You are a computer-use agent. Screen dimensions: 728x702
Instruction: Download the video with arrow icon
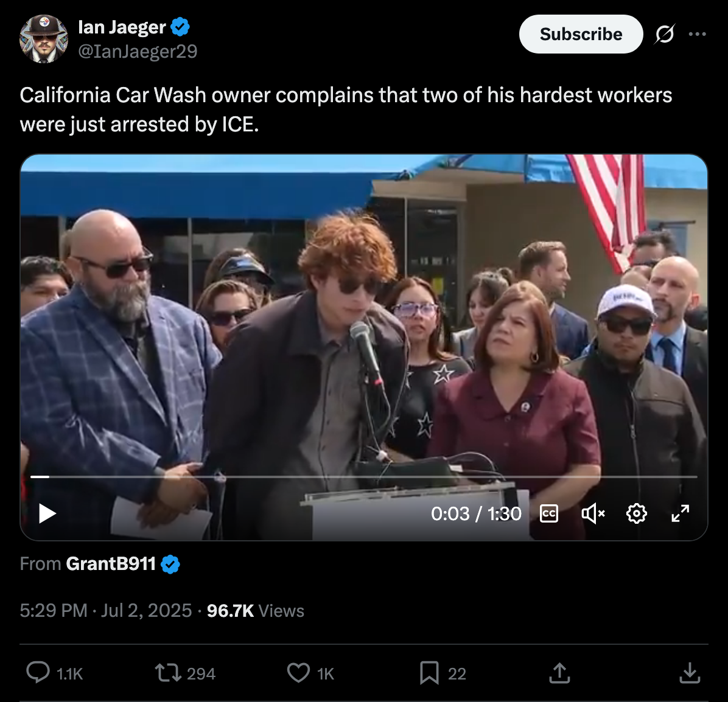coord(690,673)
